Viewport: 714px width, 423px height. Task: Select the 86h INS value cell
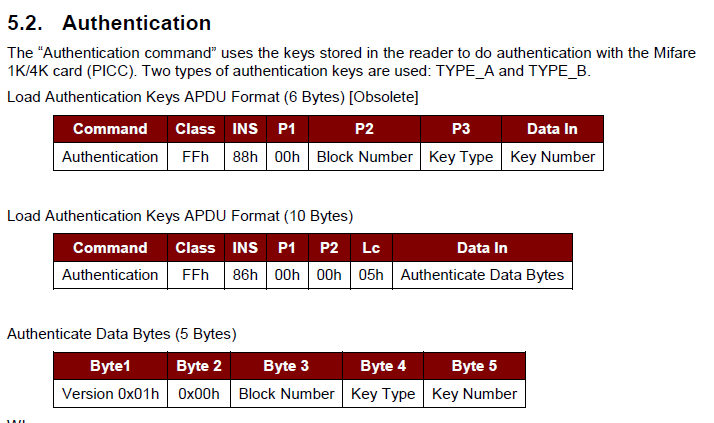[245, 275]
